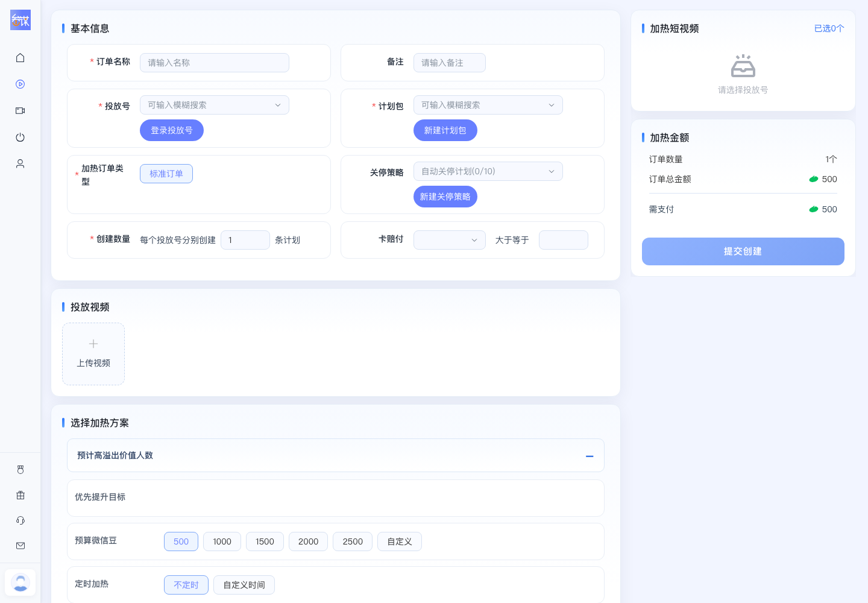Open the 投放号 search dropdown
This screenshot has height=603, width=868.
215,105
